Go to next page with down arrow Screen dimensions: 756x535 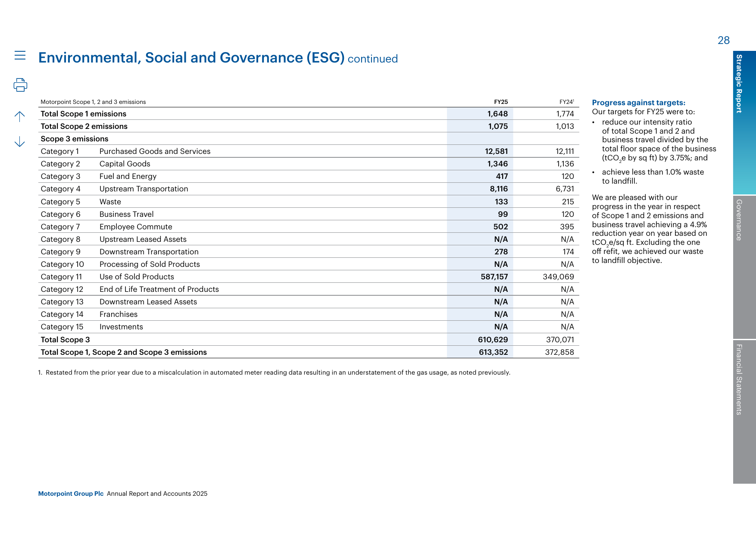pyautogui.click(x=20, y=142)
